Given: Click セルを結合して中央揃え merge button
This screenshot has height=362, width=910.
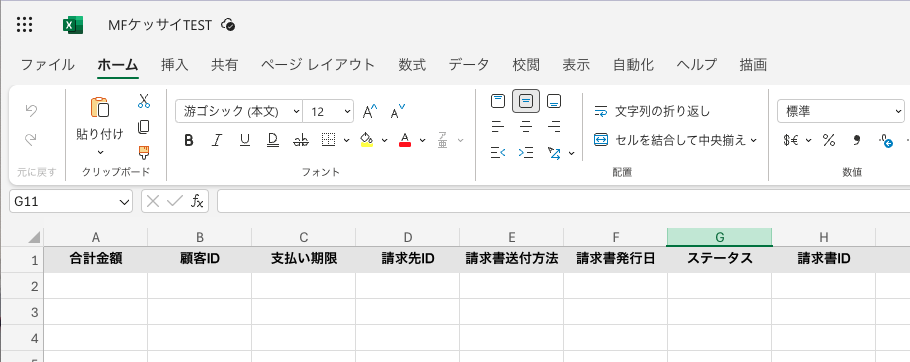Looking at the screenshot, I should coord(670,140).
